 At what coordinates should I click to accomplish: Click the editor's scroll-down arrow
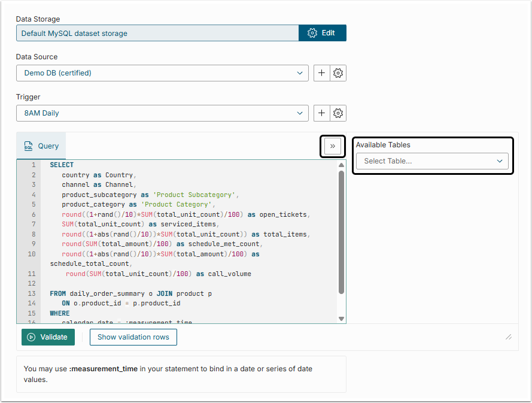(342, 319)
